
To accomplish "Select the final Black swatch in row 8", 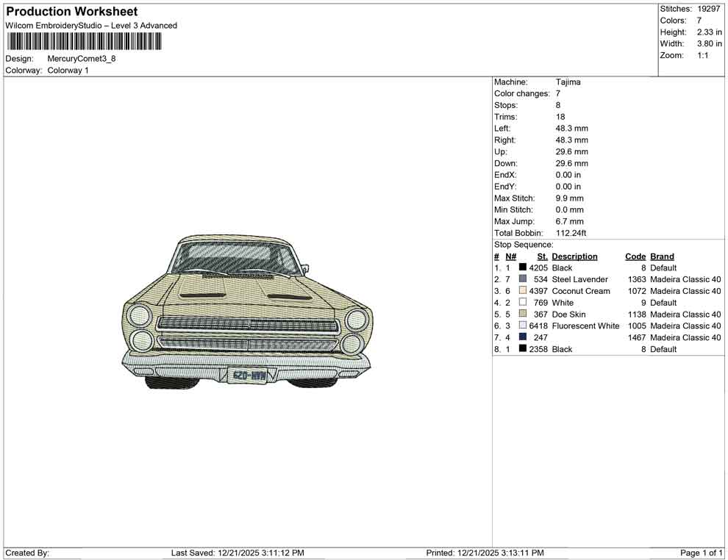I will tap(523, 349).
